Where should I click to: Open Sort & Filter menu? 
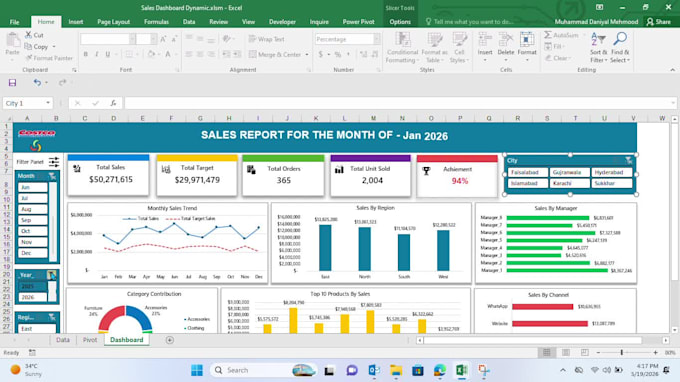[598, 48]
